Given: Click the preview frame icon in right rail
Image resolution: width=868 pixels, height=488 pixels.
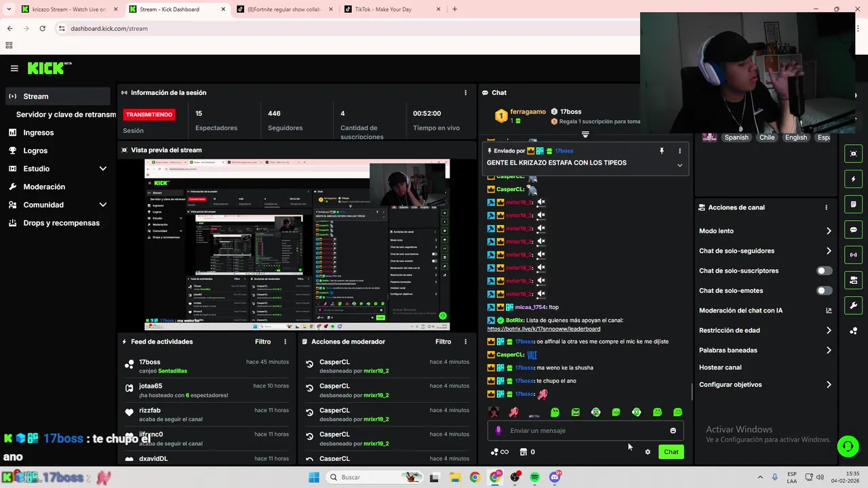Looking at the screenshot, I should coord(853,154).
